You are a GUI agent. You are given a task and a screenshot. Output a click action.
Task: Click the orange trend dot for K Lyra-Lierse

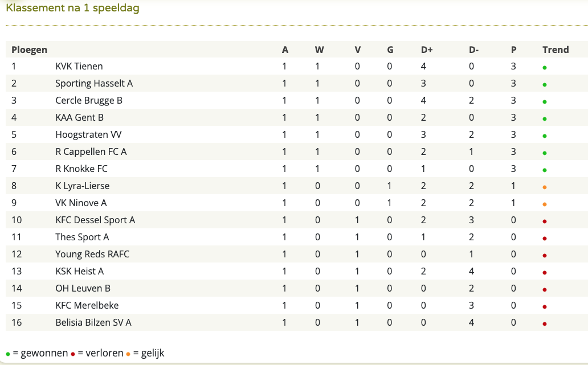click(x=545, y=187)
